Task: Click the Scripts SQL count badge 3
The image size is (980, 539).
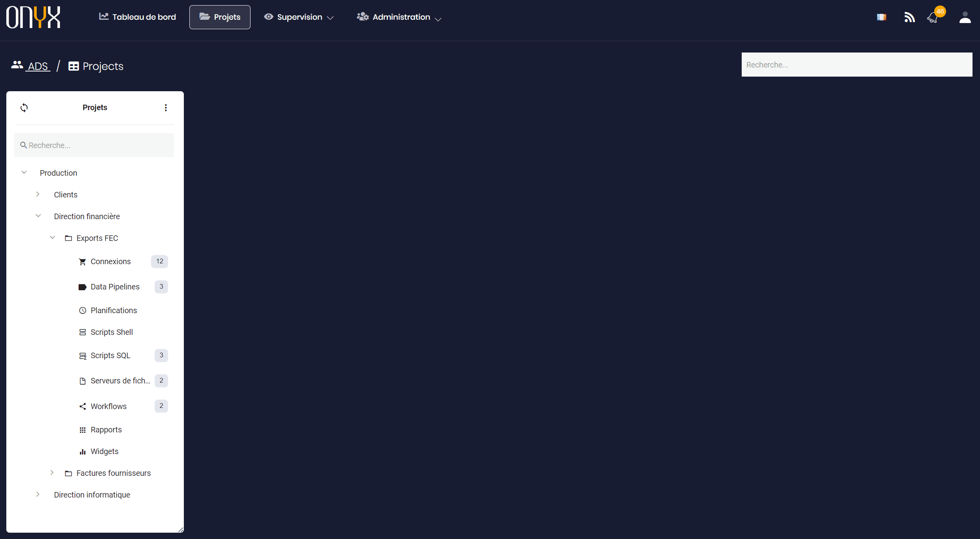Action: click(161, 355)
